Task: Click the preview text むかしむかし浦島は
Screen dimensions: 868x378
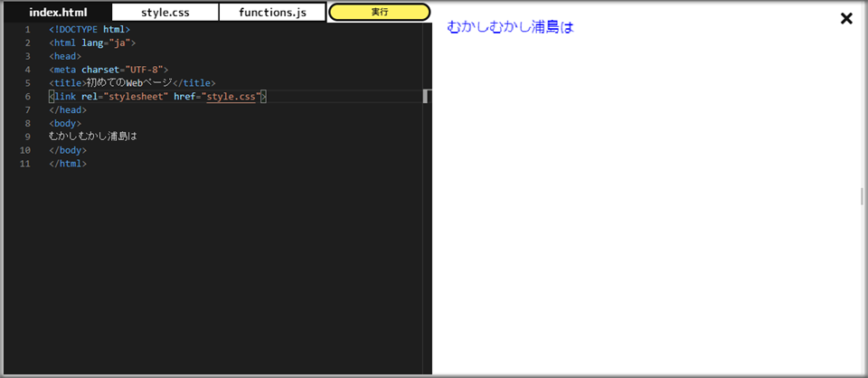Action: pyautogui.click(x=510, y=27)
